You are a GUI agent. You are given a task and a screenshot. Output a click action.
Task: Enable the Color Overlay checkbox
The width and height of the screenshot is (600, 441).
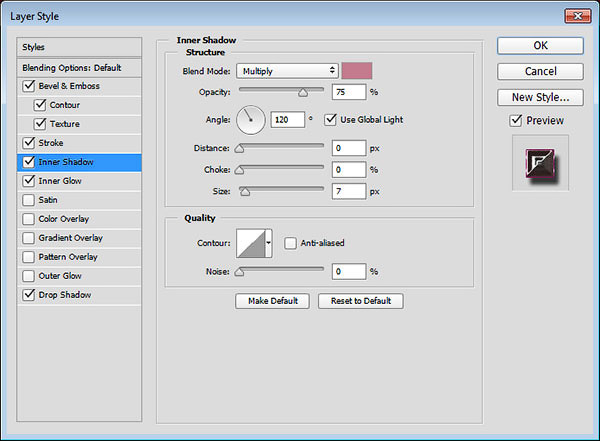29,219
